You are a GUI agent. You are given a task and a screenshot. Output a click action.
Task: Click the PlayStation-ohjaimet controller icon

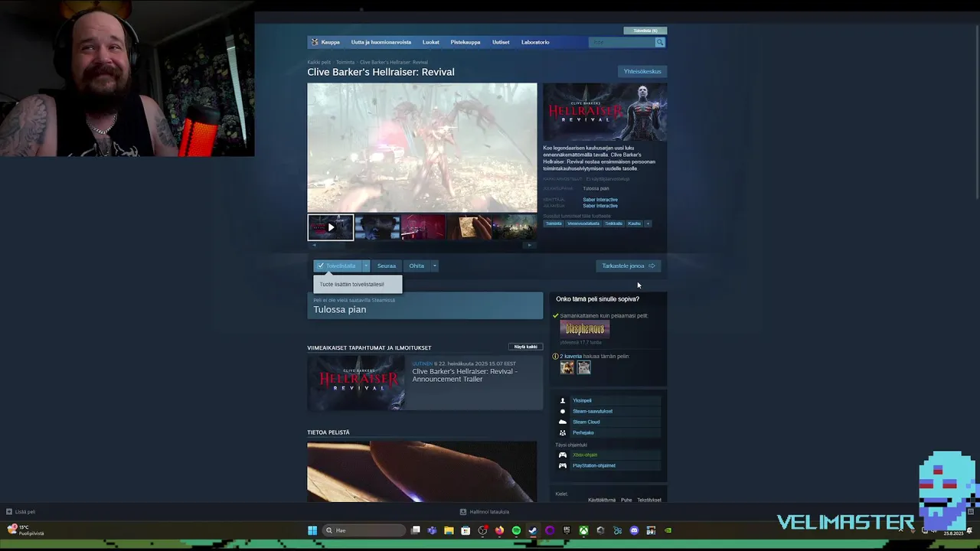[563, 465]
